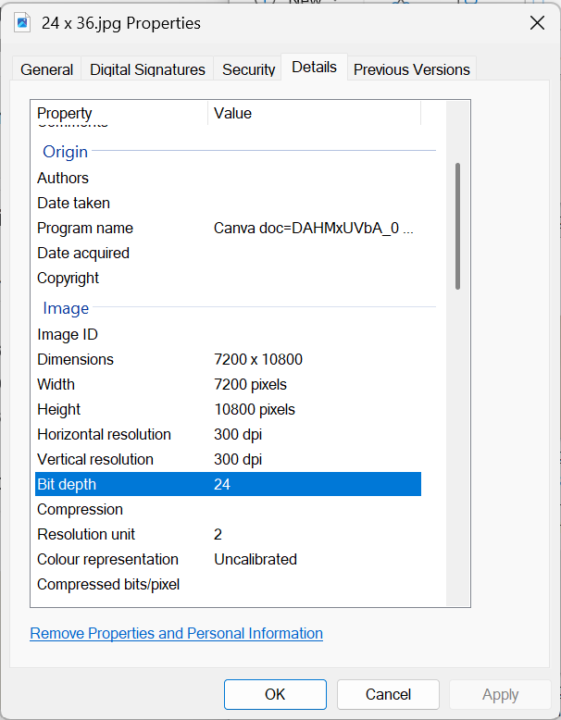
Task: Select the Width property row
Action: click(228, 384)
